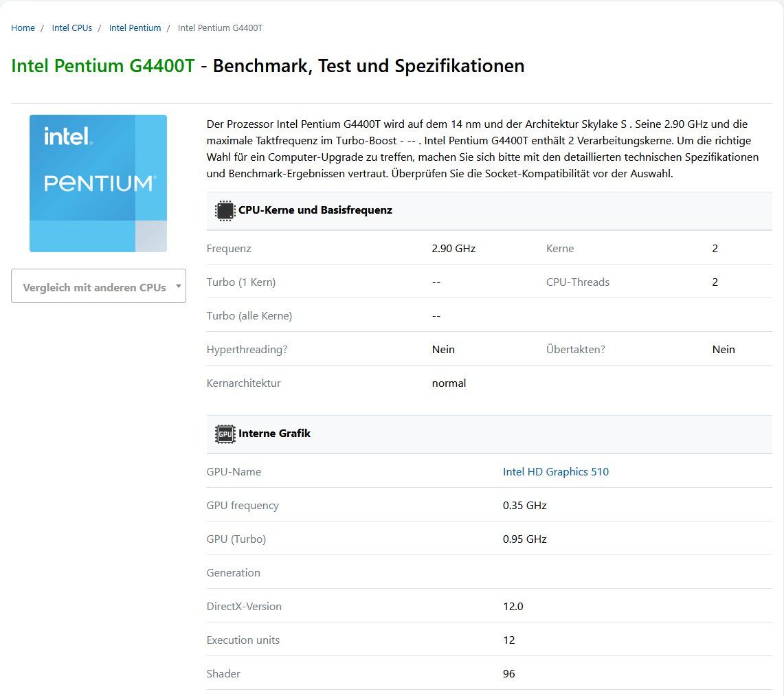Select the 'Interne Grafik' heading
The image size is (784, 696).
coord(274,434)
